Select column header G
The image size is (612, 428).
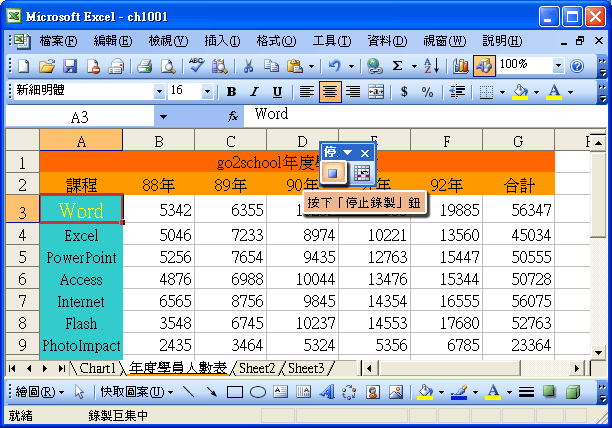pyautogui.click(x=518, y=140)
